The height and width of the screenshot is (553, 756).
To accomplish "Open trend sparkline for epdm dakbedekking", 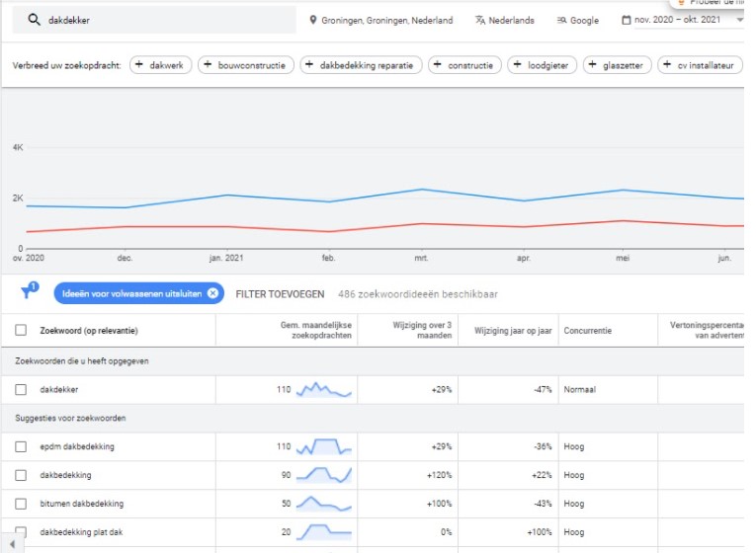I will point(323,446).
